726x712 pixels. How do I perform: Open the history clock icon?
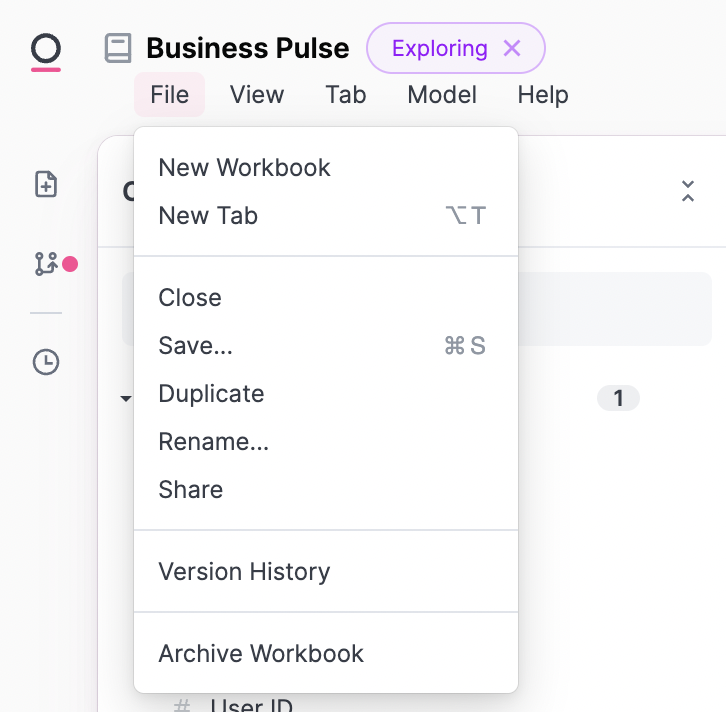46,362
